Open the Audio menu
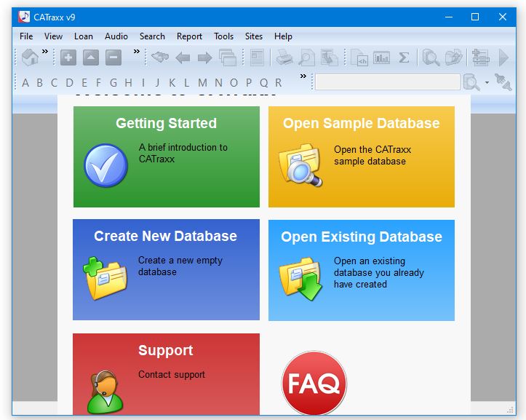 (x=116, y=36)
